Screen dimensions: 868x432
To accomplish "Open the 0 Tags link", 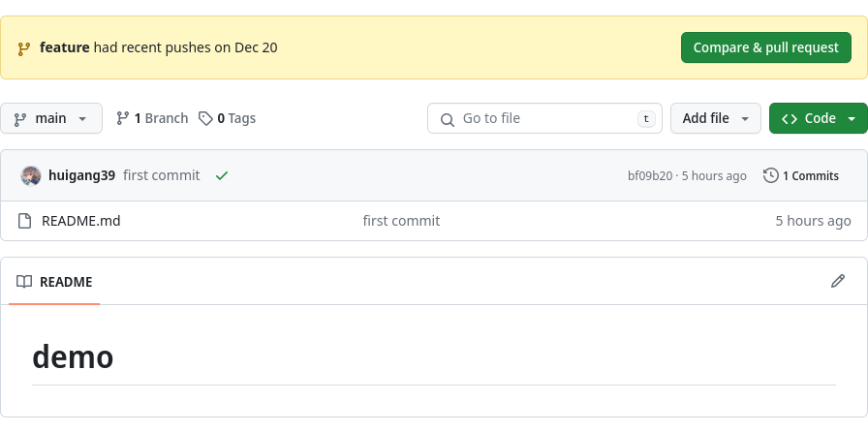I will click(x=235, y=118).
